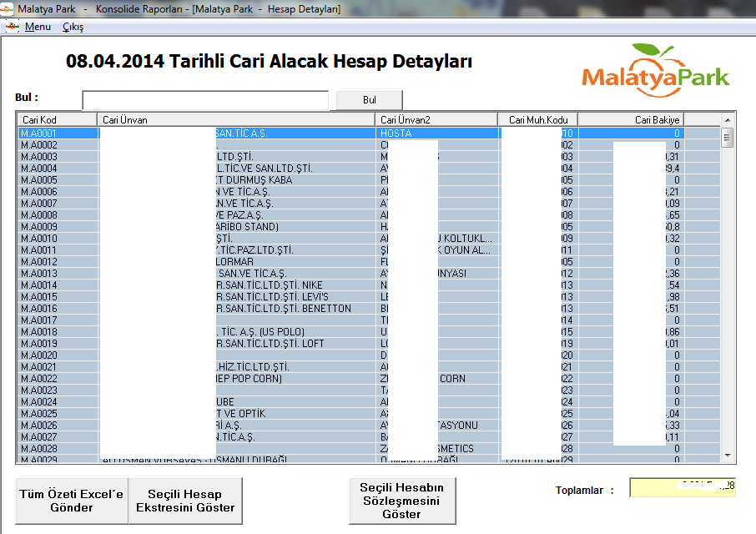Viewport: 756px width, 534px height.
Task: Click the MalatyaPark logo image
Action: tap(655, 71)
